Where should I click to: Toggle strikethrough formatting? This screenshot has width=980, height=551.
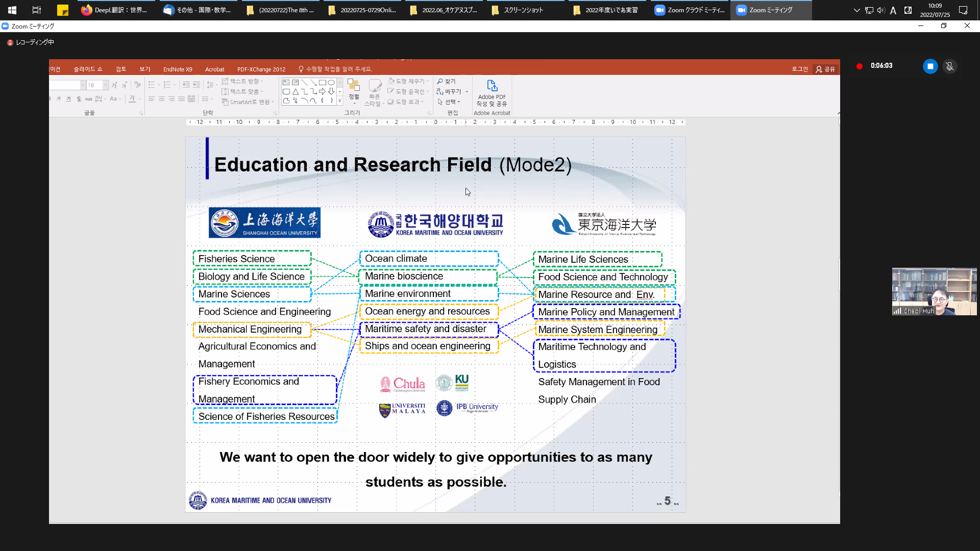coord(88,99)
